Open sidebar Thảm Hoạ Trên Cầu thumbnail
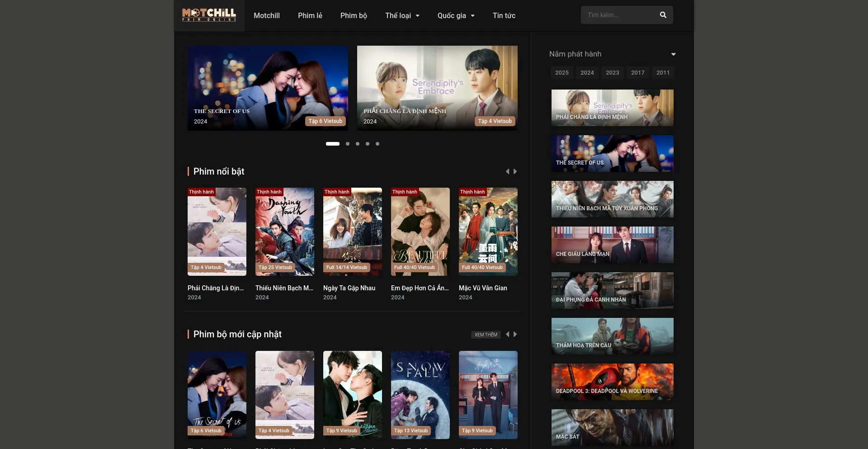Image resolution: width=868 pixels, height=449 pixels. pyautogui.click(x=612, y=336)
